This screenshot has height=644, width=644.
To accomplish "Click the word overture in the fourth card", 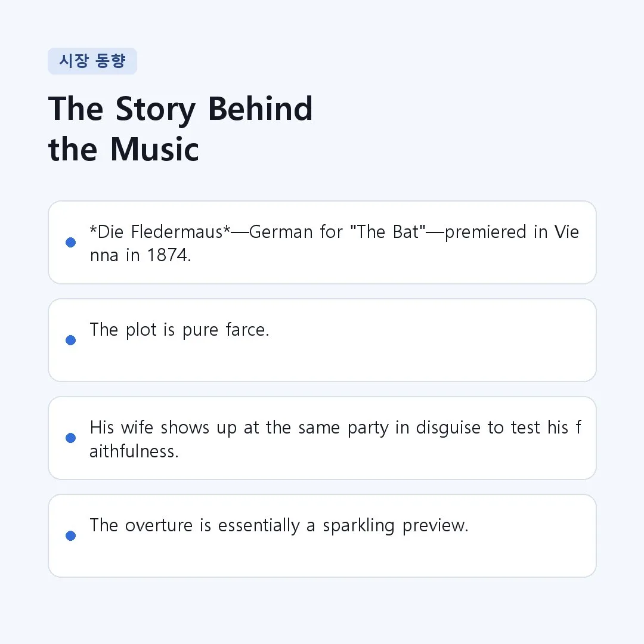I will coord(159,526).
